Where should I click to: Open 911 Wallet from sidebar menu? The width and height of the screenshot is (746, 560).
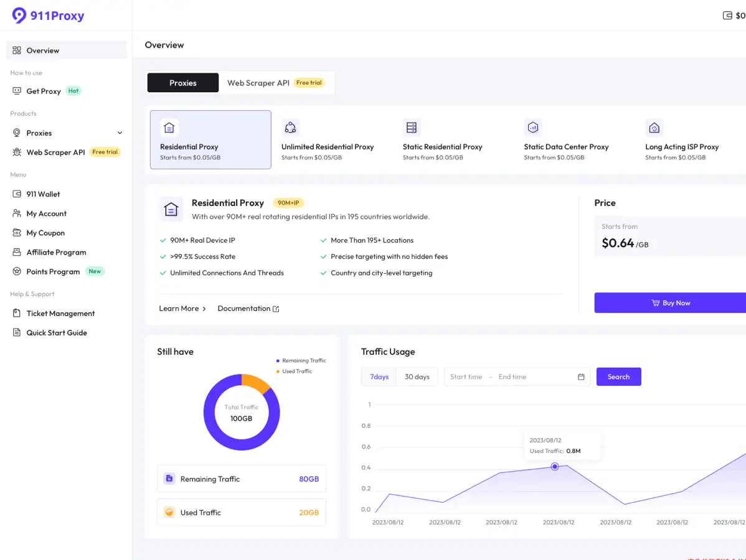(x=43, y=194)
